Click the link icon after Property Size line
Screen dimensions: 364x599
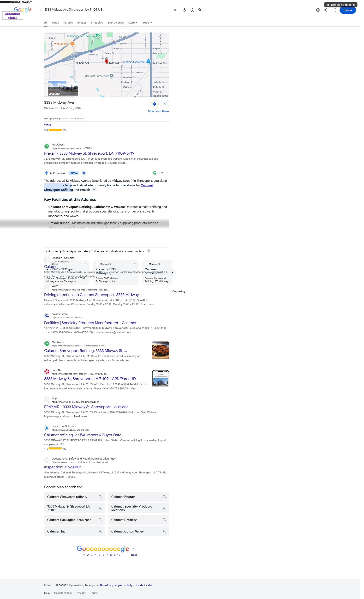click(x=149, y=251)
